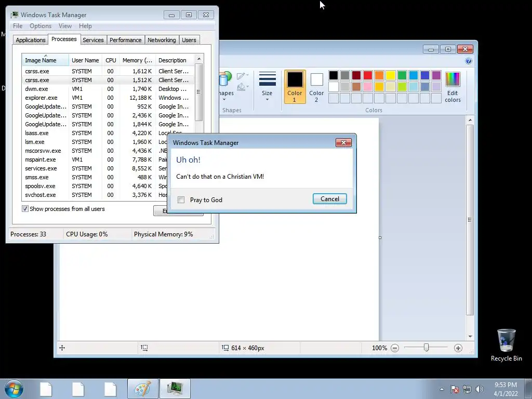Tick the Pray to God checkbox
This screenshot has width=532, height=399.
(x=181, y=200)
